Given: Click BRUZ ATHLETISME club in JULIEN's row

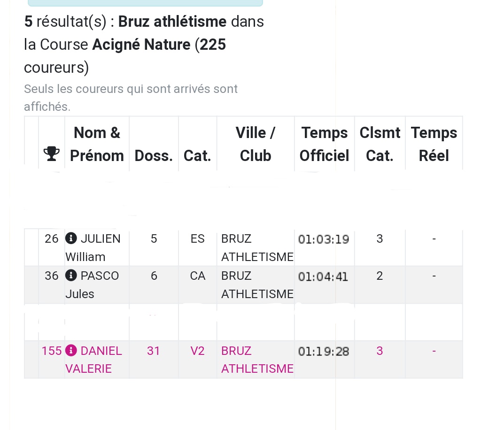Looking at the screenshot, I should (257, 247).
